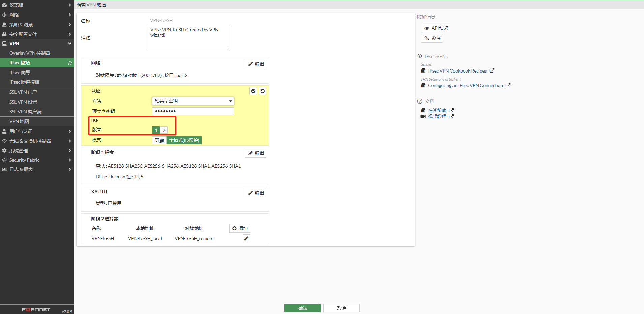The height and width of the screenshot is (314, 644).
Task: Click 添加 to add phase 2 selector
Action: click(240, 228)
